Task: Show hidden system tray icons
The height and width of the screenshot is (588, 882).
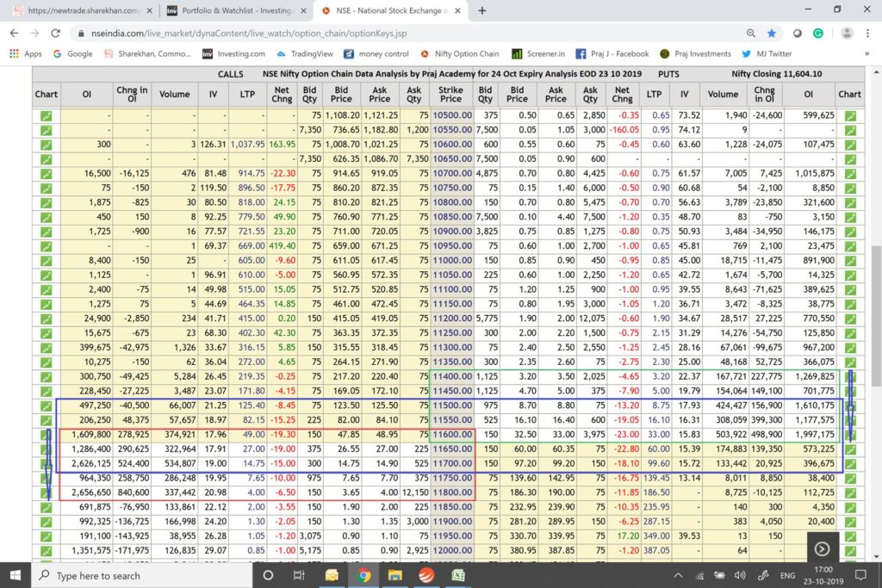Action: [677, 574]
